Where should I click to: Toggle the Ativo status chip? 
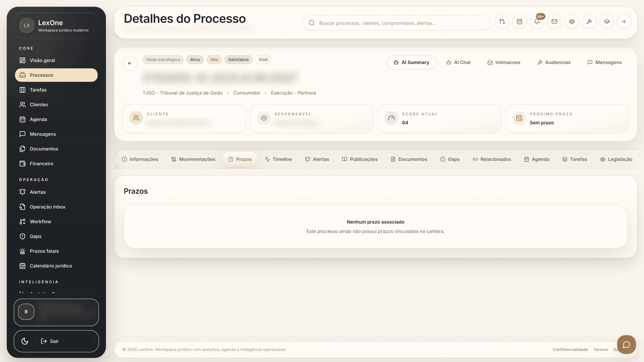(195, 59)
